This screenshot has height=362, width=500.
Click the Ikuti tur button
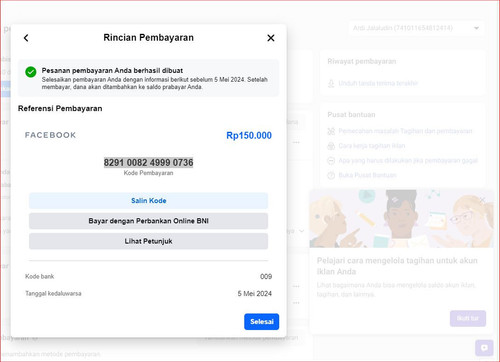[468, 318]
